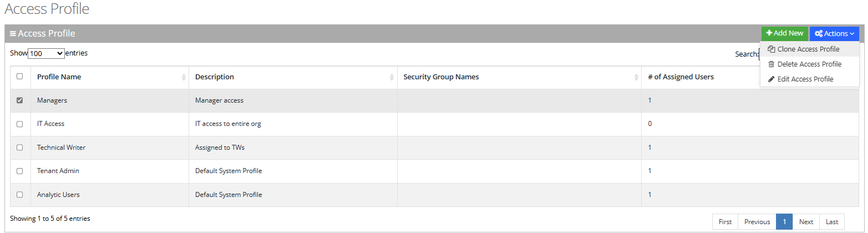Tick the select-all checkbox in table header
Image resolution: width=868 pixels, height=233 pixels.
coord(20,77)
